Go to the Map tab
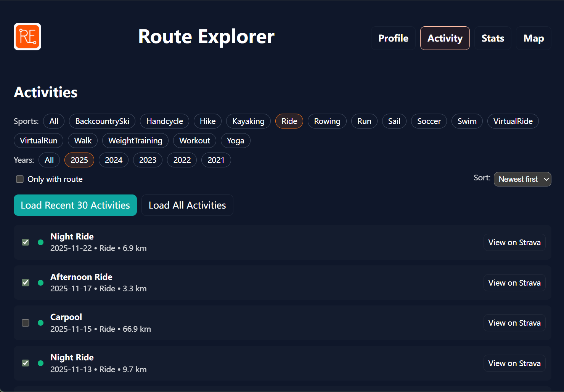Screen dimensions: 564x392 click(x=533, y=38)
